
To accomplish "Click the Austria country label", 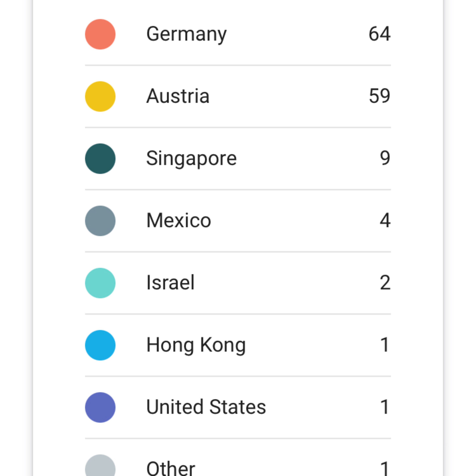I will [x=178, y=96].
